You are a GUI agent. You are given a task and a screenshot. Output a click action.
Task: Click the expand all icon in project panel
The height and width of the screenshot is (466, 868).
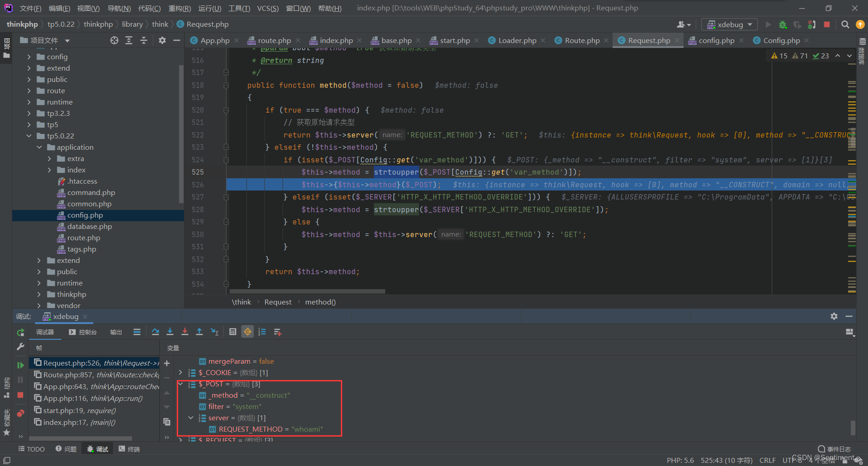[129, 40]
